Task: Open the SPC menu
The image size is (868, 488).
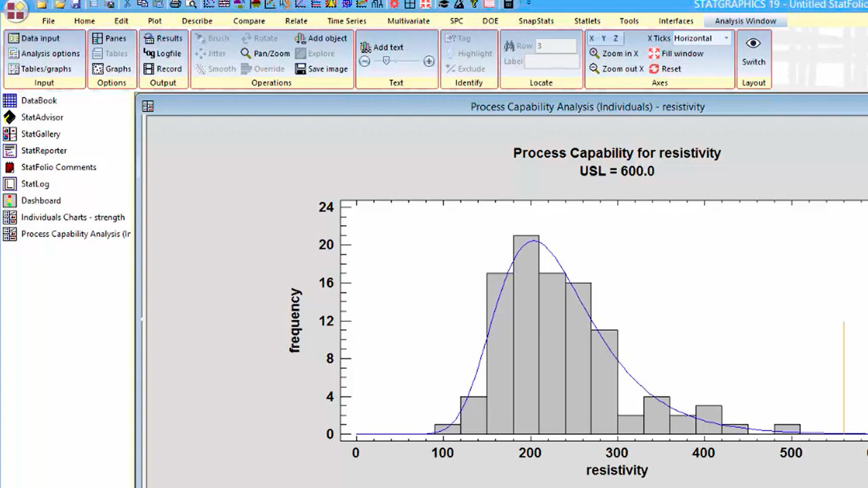Action: 456,21
